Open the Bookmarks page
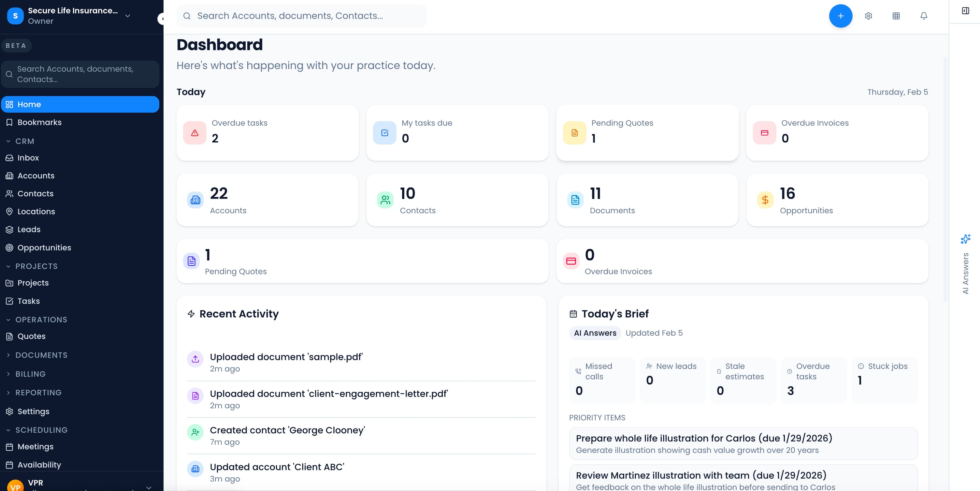 pyautogui.click(x=39, y=122)
